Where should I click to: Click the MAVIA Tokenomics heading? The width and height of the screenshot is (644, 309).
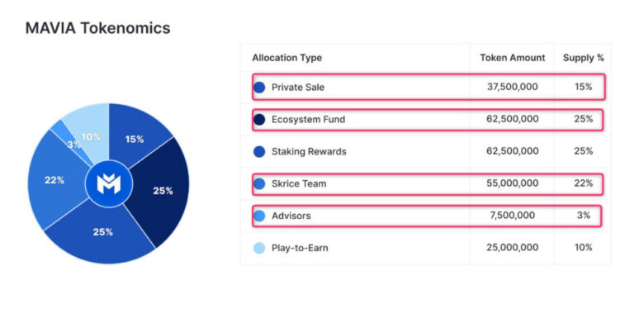(x=97, y=28)
